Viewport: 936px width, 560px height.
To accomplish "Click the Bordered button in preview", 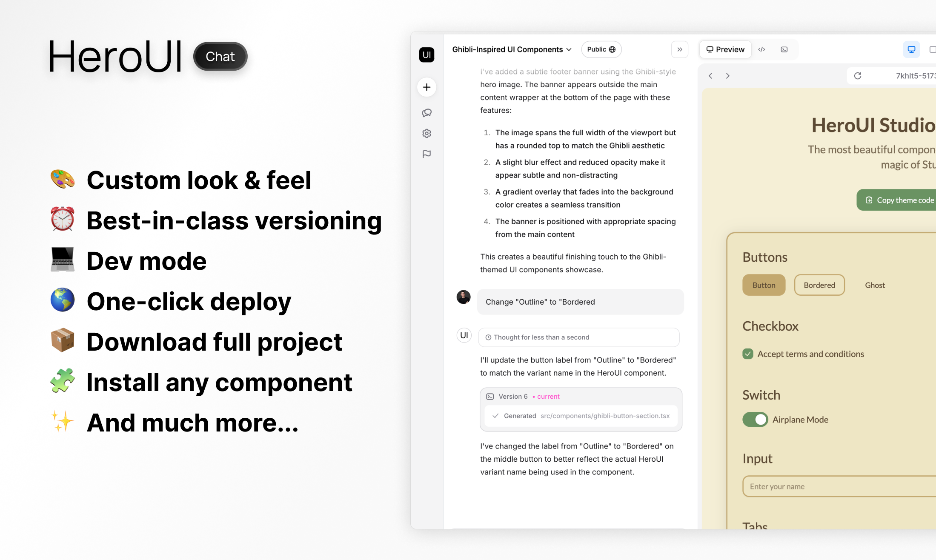I will [x=819, y=285].
